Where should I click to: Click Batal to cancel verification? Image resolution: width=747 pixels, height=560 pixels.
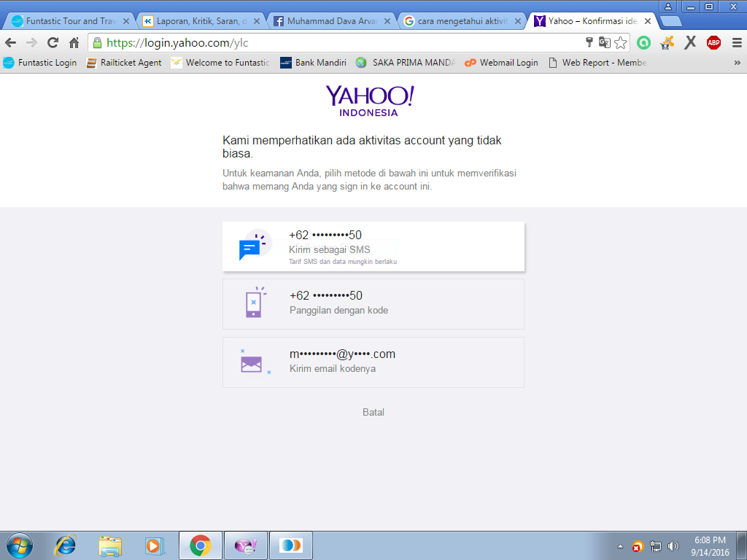coord(373,413)
